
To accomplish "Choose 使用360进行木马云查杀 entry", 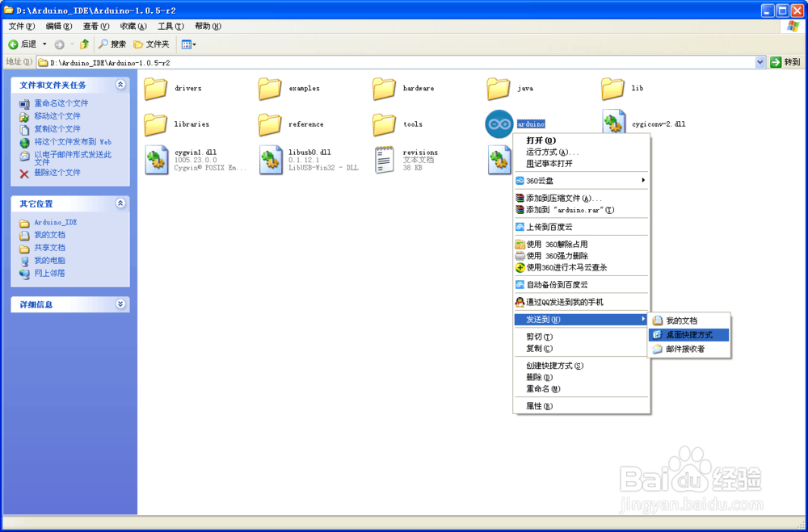I will (x=581, y=268).
